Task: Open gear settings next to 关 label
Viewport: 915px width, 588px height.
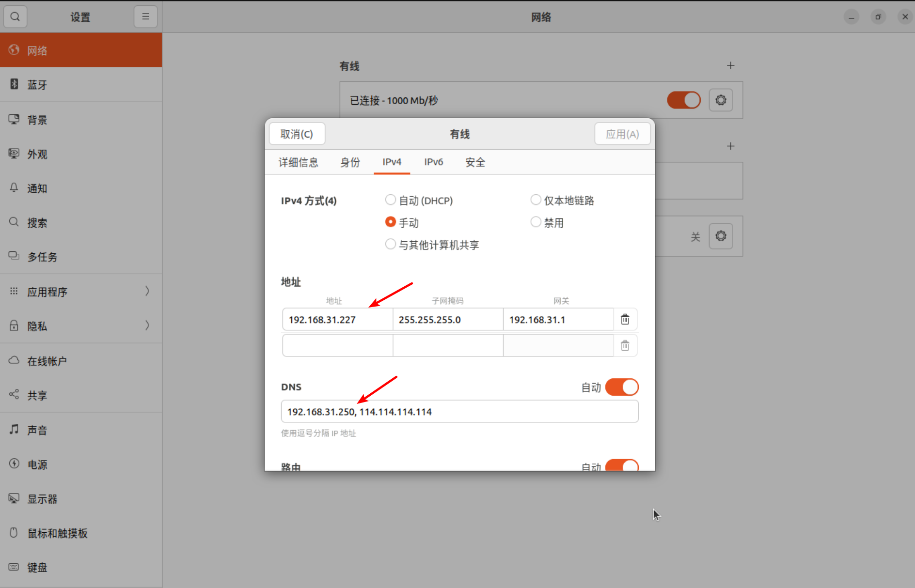Action: point(721,236)
